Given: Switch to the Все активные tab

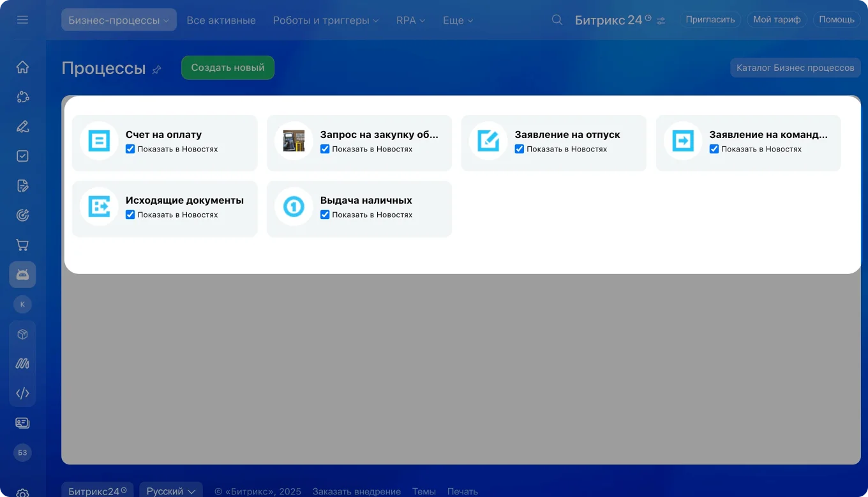Looking at the screenshot, I should pos(221,20).
